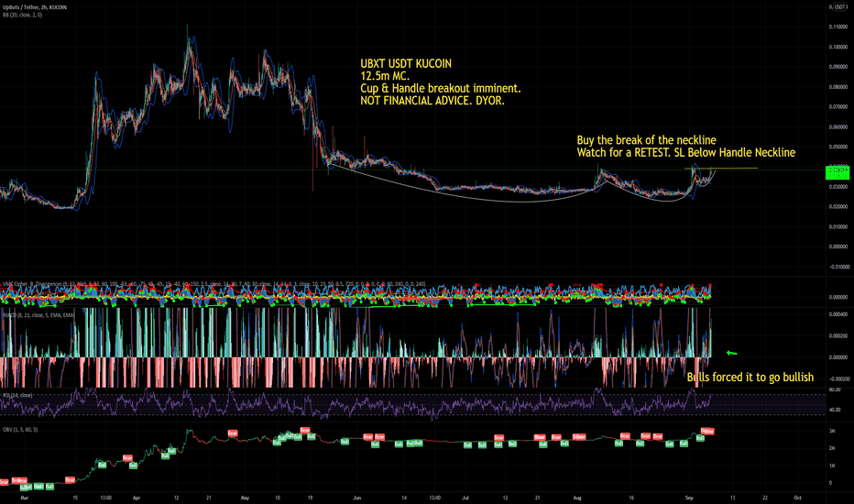Click 'NOT FINANCIAL ADVICE. DYOR.' annotation
Viewport: 854px width, 504px height.
pyautogui.click(x=432, y=101)
